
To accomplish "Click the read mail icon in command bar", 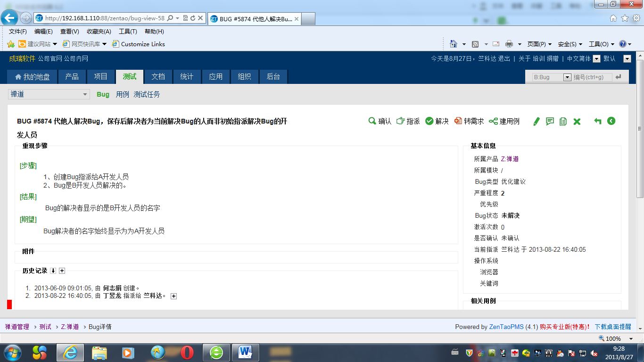I will click(x=496, y=44).
